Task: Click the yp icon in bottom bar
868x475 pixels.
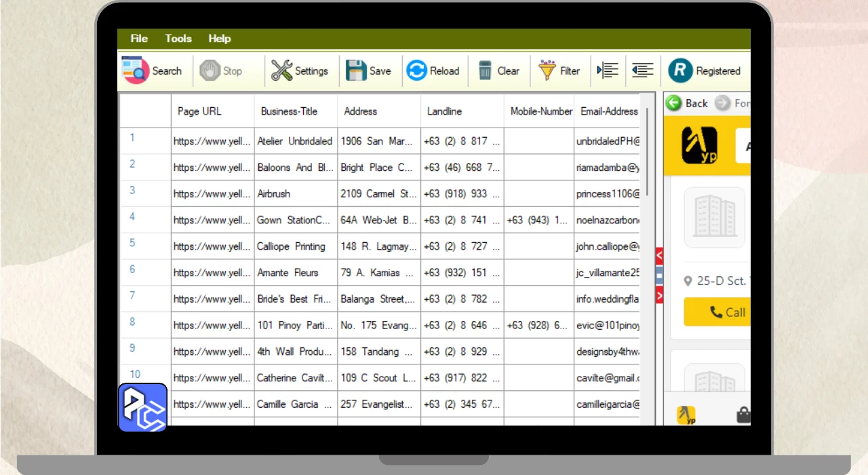Action: [686, 415]
